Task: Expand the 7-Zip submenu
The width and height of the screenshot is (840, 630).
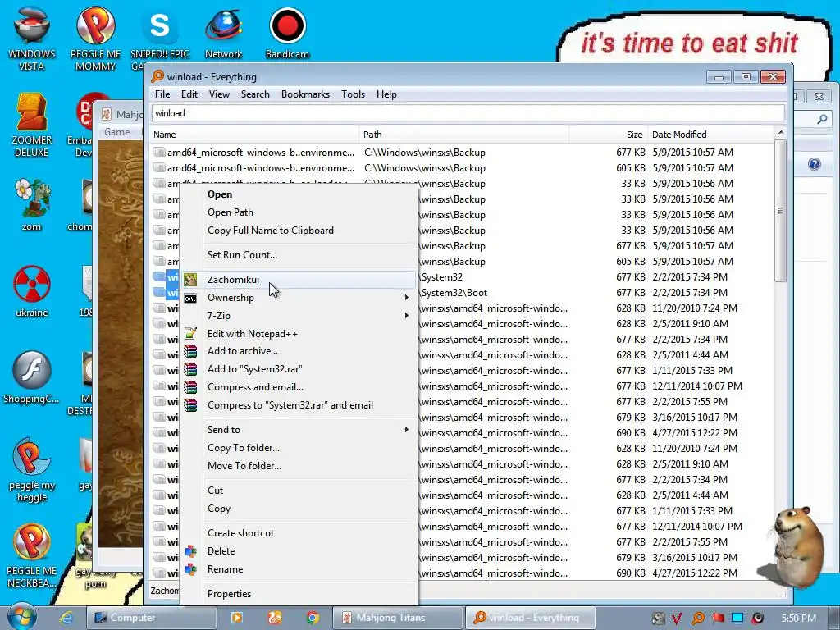Action: click(298, 316)
